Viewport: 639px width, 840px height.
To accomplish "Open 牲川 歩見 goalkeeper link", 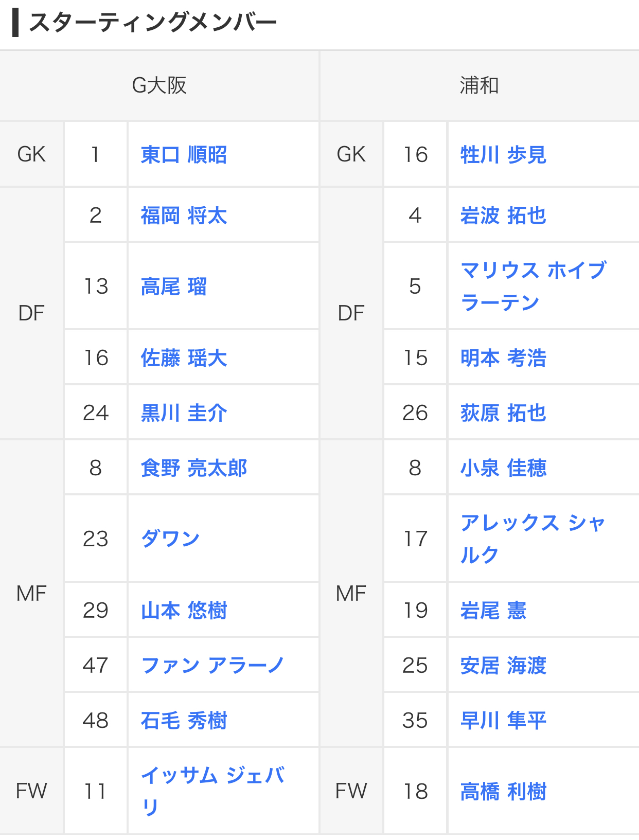I will (503, 155).
